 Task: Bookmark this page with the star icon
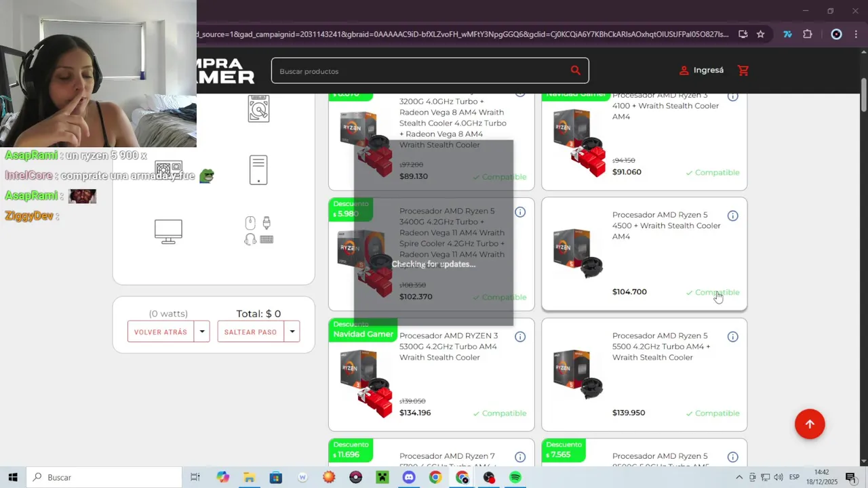[x=760, y=35]
